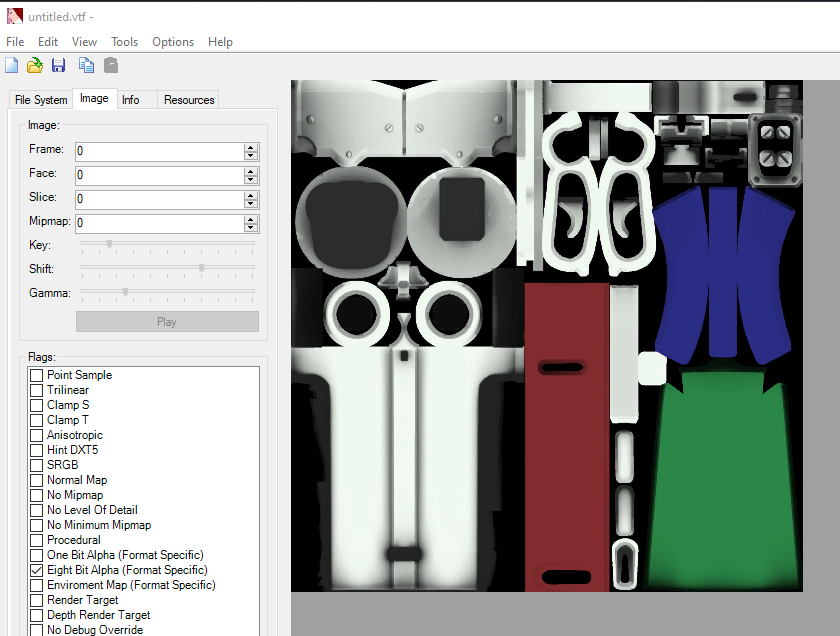Enable the No Mipmap flag
840x636 pixels.
coord(36,495)
